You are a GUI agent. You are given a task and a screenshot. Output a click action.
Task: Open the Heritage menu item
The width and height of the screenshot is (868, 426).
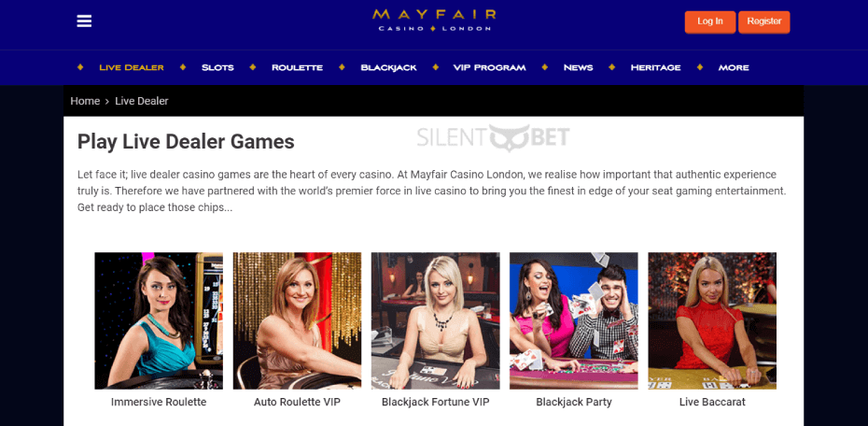655,67
